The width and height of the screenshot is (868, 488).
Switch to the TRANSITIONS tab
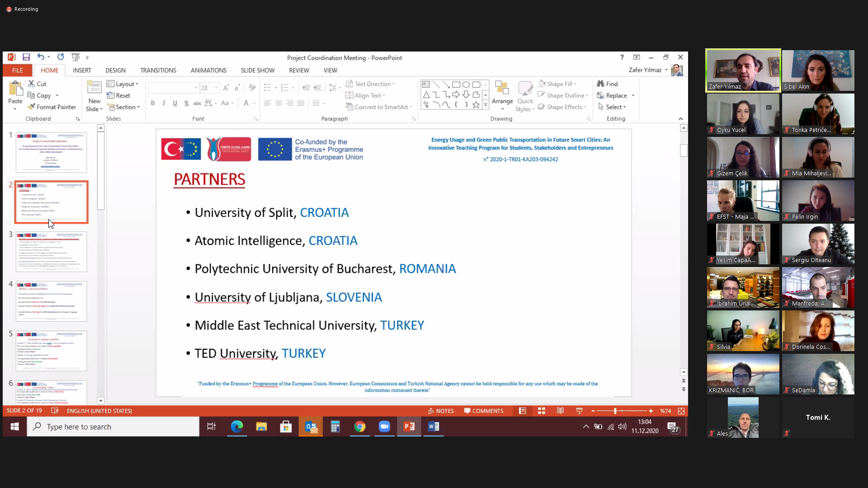(158, 70)
